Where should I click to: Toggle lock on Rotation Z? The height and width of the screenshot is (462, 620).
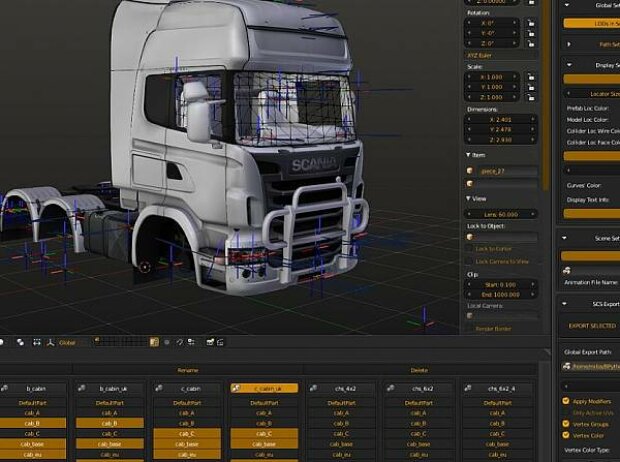(x=531, y=43)
